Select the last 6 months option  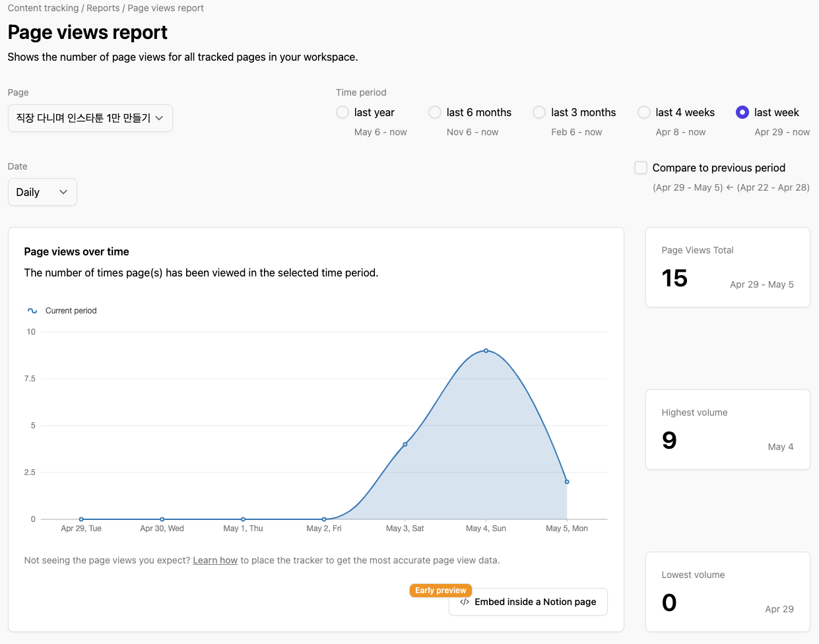coord(435,112)
